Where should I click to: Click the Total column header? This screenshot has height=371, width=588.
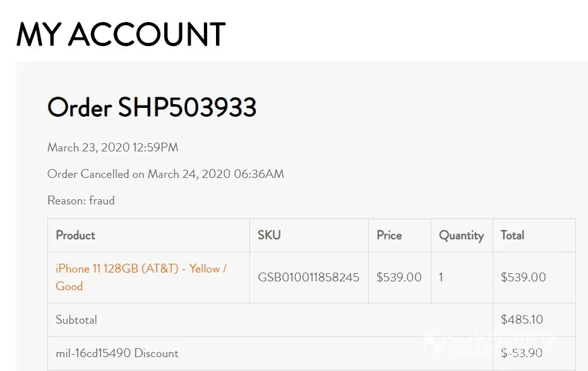point(512,235)
